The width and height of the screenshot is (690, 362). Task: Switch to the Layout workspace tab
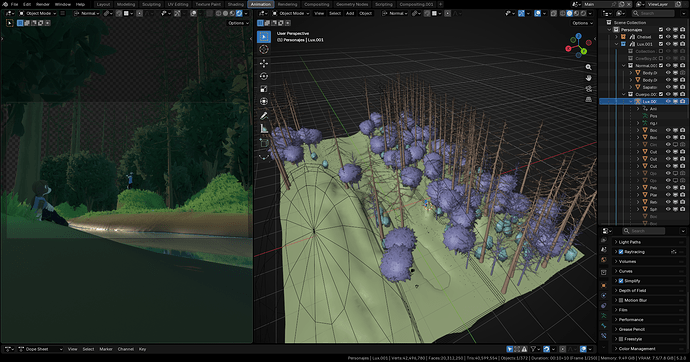pyautogui.click(x=103, y=4)
